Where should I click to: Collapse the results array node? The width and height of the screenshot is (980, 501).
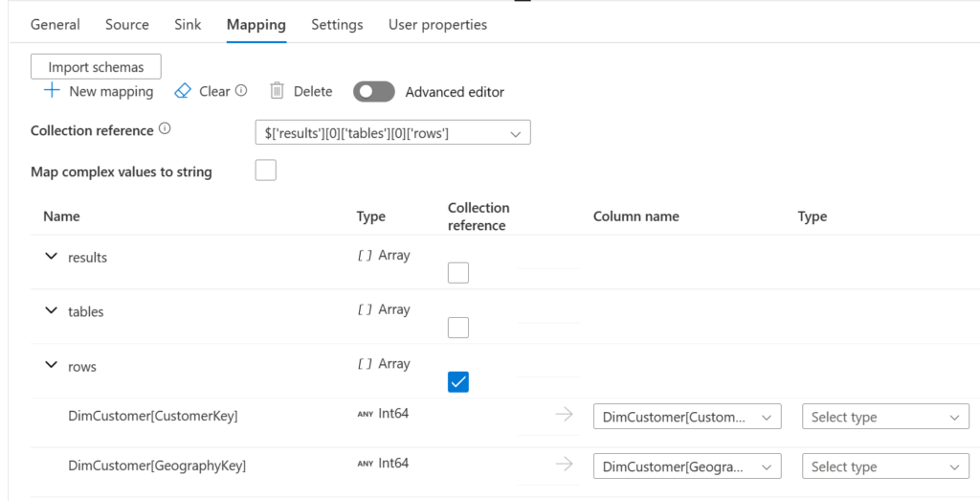[52, 257]
